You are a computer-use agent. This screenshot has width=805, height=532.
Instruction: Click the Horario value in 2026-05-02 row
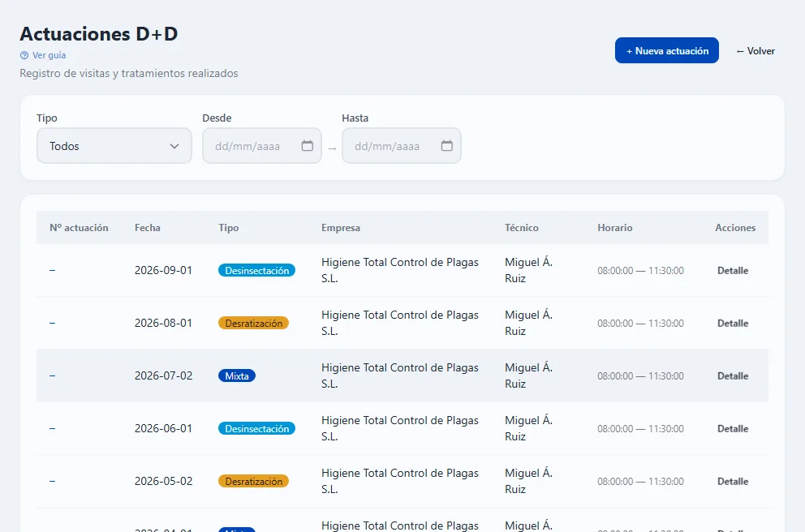click(x=640, y=481)
